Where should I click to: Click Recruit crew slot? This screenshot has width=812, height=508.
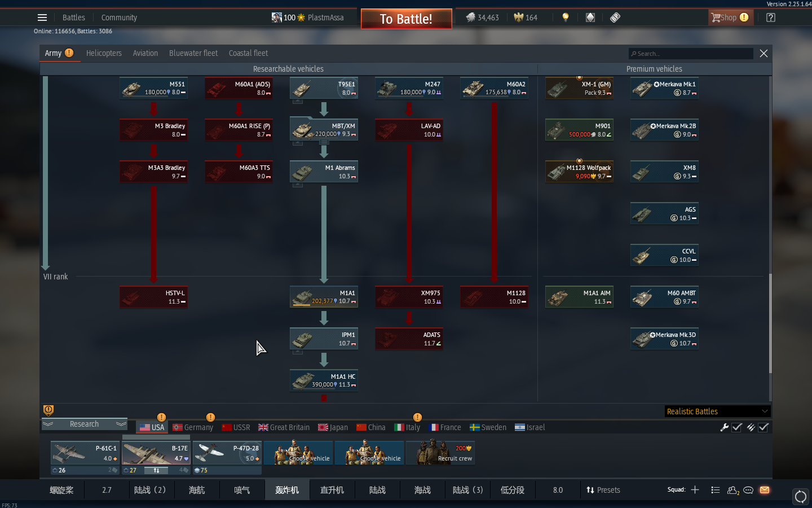[x=440, y=453]
